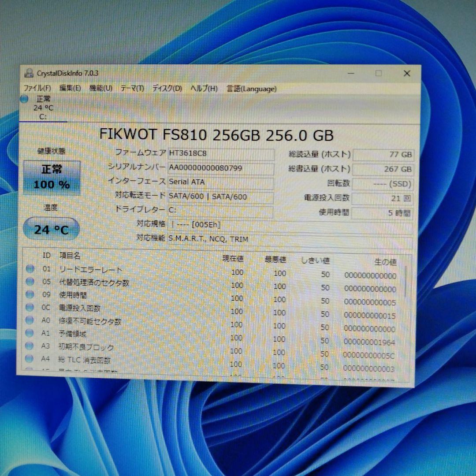The image size is (476, 476).
Task: Open the ヘルプ(H) menu
Action: 204,88
